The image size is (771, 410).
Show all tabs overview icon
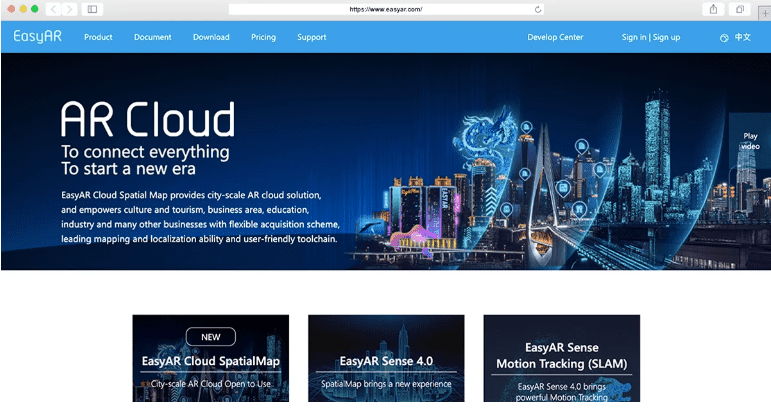[x=740, y=9]
